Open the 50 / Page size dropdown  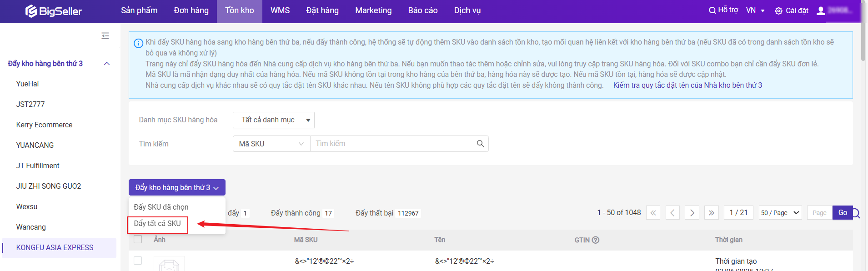780,213
